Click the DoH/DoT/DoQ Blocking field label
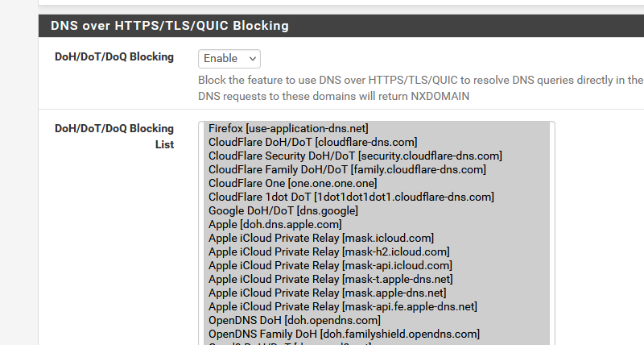 [114, 57]
